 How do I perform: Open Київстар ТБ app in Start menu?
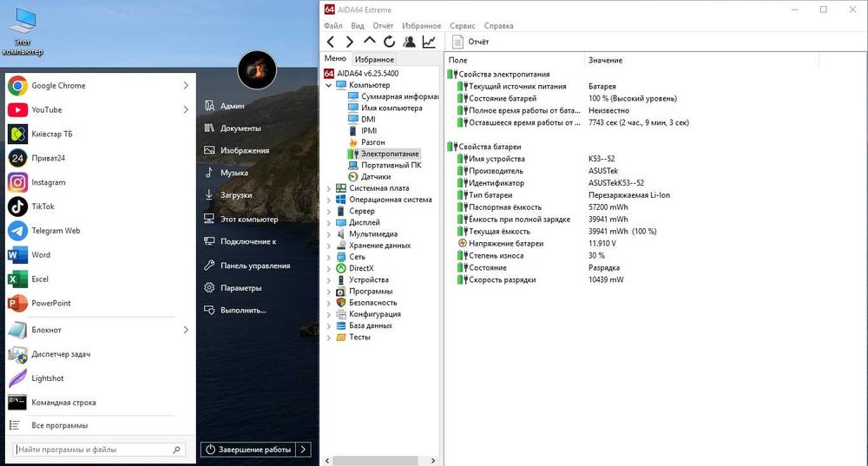coord(100,134)
